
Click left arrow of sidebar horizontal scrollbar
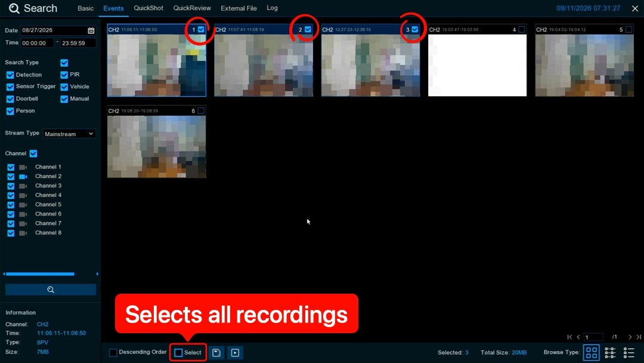click(x=4, y=274)
